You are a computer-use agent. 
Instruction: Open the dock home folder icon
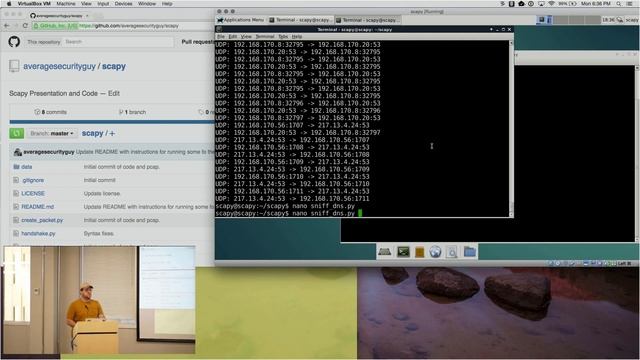tap(470, 251)
